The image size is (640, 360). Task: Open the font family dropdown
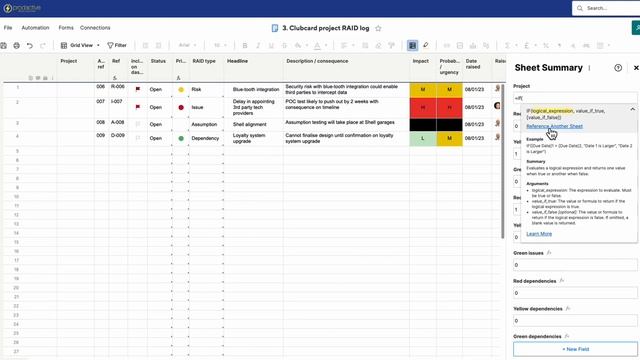coord(187,45)
